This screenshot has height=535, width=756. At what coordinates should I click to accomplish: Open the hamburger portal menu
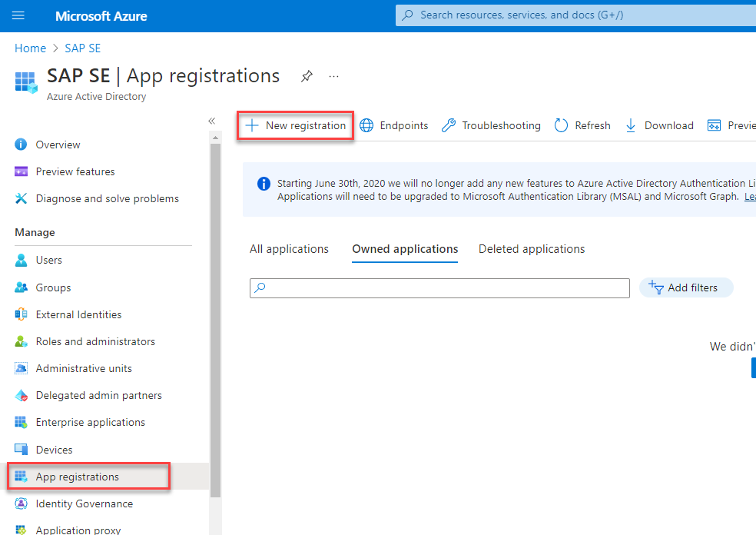pyautogui.click(x=18, y=15)
